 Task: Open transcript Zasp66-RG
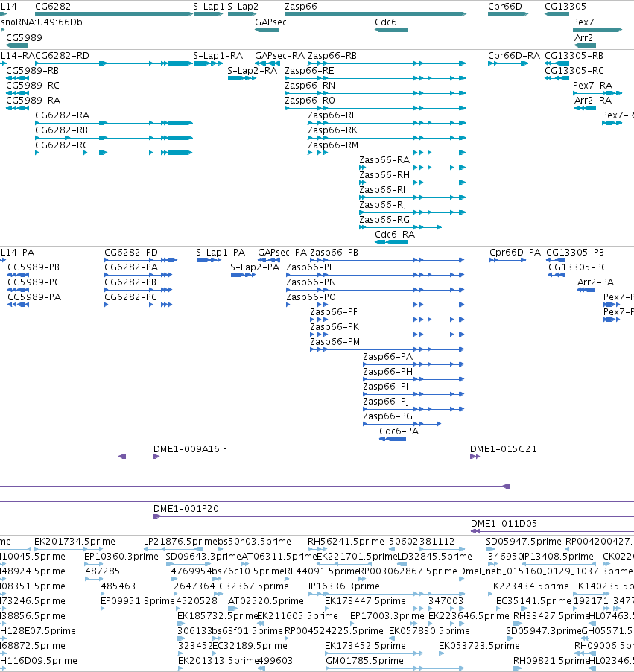384,220
